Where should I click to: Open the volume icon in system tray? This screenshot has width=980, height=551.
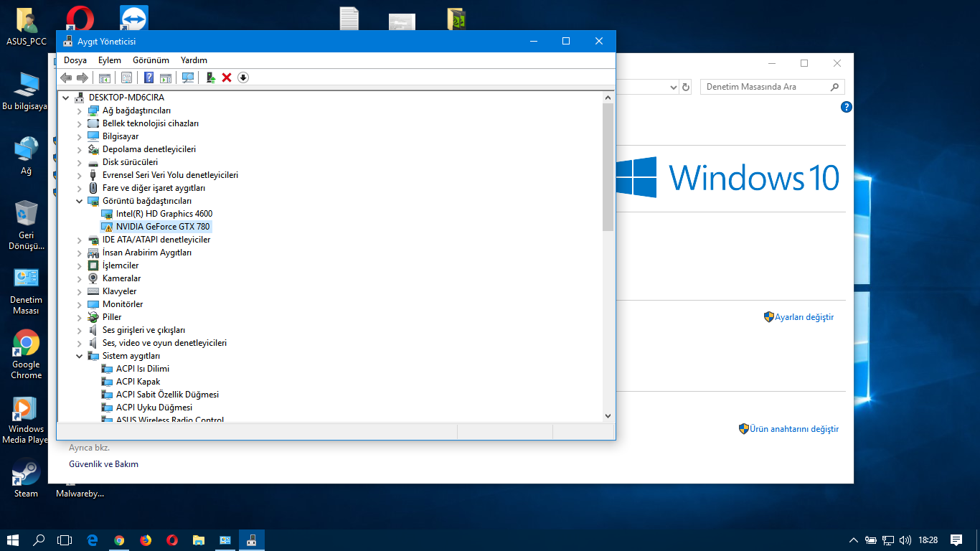905,540
